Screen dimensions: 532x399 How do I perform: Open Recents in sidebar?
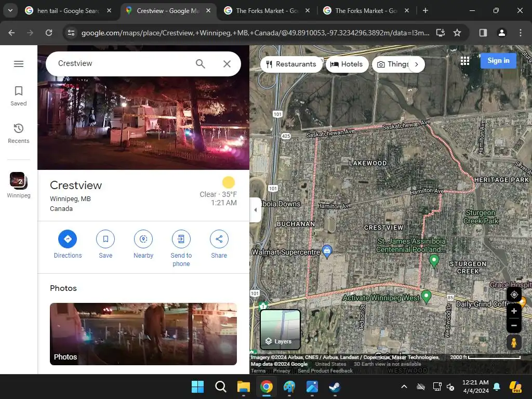tap(19, 134)
